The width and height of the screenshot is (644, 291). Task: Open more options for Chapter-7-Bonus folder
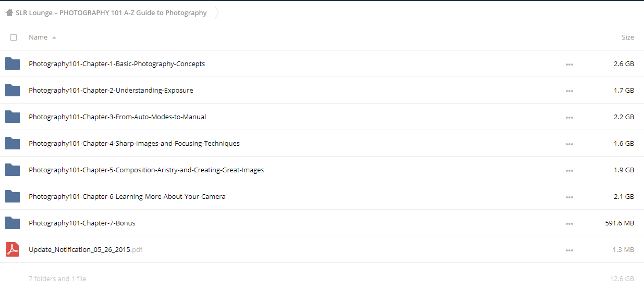point(569,224)
